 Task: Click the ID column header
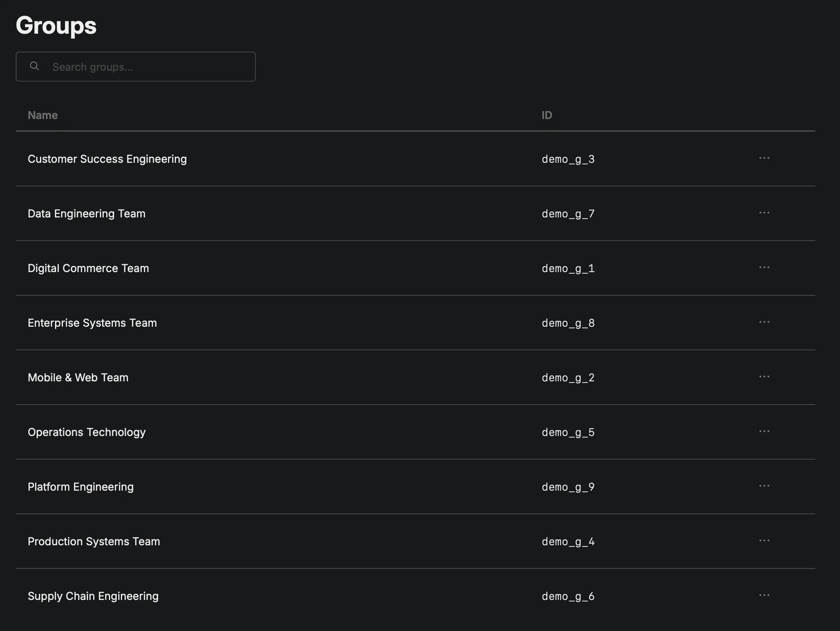click(x=547, y=115)
